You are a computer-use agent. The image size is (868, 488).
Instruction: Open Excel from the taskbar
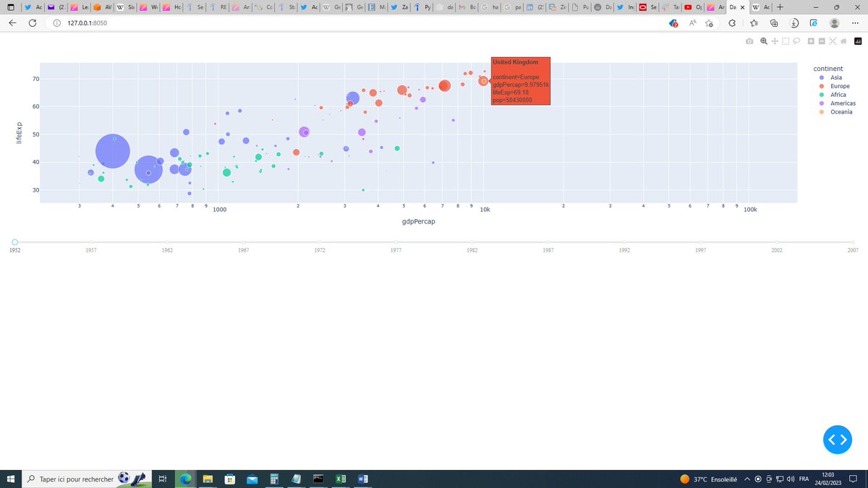pyautogui.click(x=340, y=479)
